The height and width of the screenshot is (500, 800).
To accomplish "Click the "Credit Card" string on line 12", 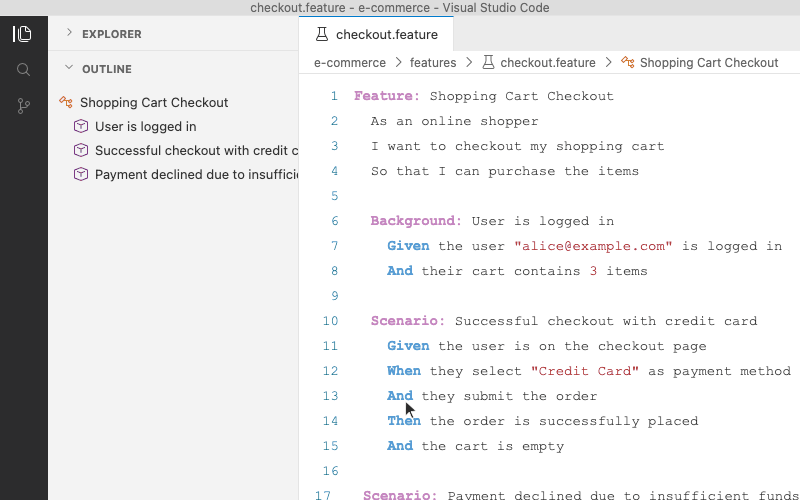I will pyautogui.click(x=584, y=371).
